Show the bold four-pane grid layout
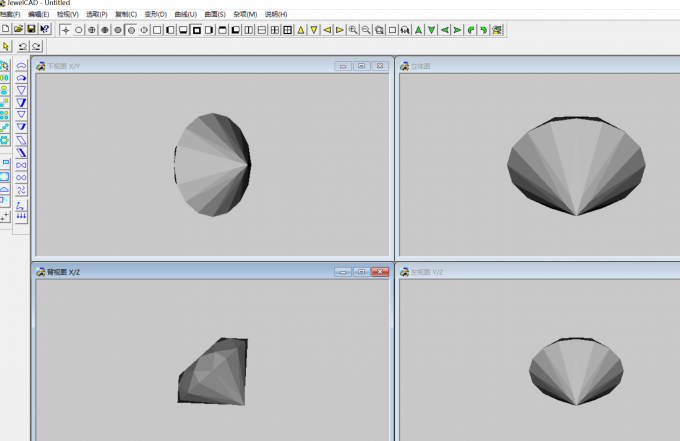The width and height of the screenshot is (680, 441). coord(288,30)
